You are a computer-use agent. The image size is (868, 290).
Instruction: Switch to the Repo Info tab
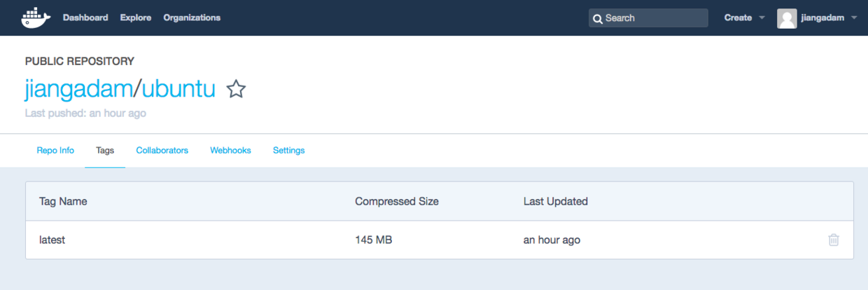55,151
